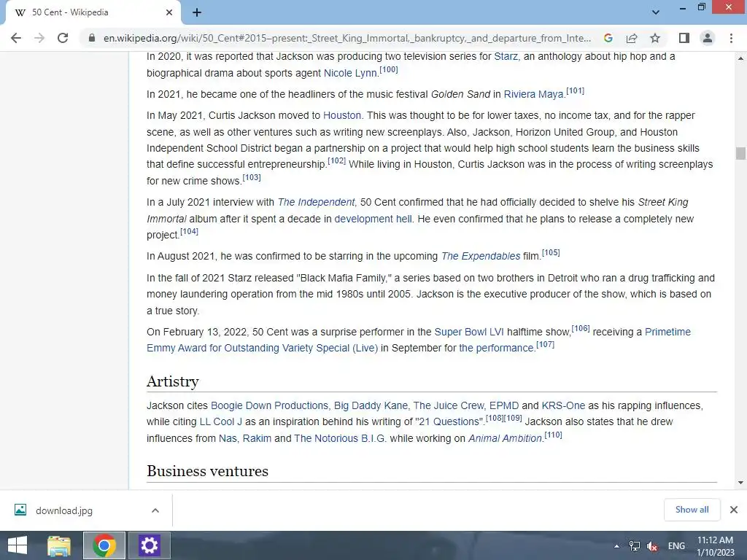Jump to citation [102]

tap(336, 160)
